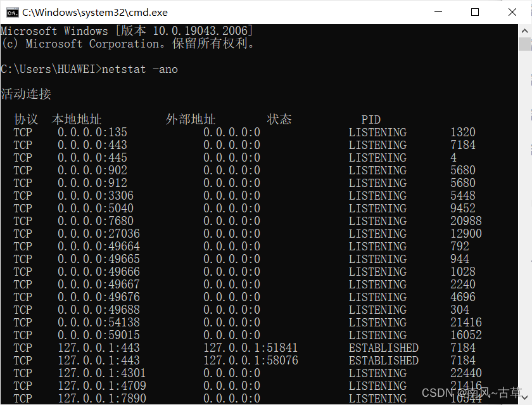
Task: Click the 活动连接 heading text
Action: point(26,94)
